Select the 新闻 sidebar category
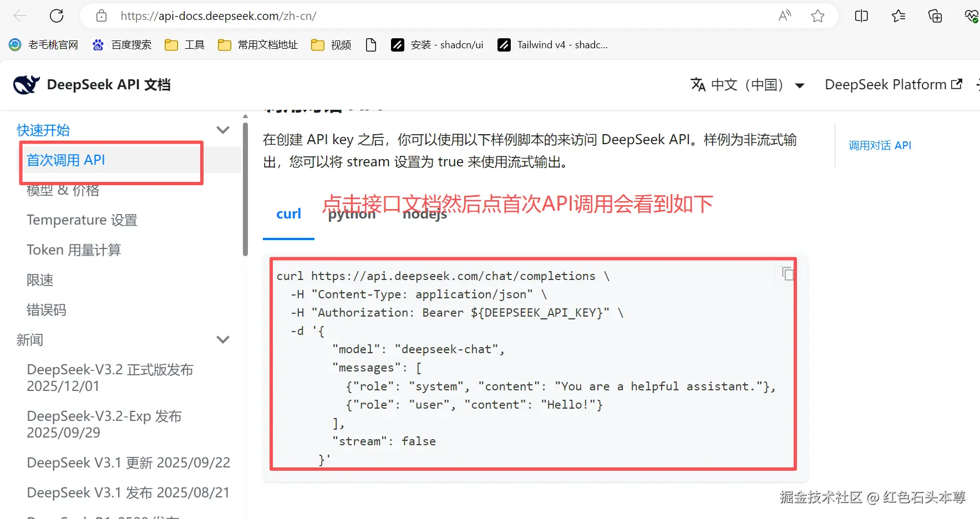The image size is (980, 519). coord(30,340)
